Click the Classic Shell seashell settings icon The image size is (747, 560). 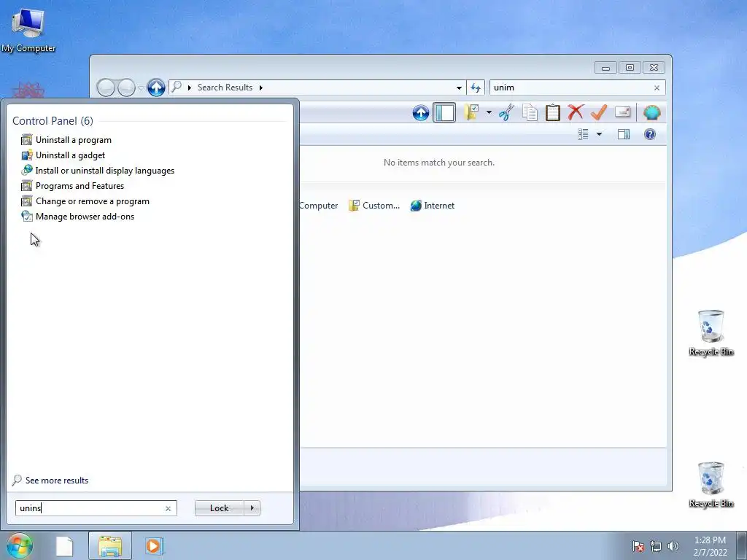pos(651,113)
